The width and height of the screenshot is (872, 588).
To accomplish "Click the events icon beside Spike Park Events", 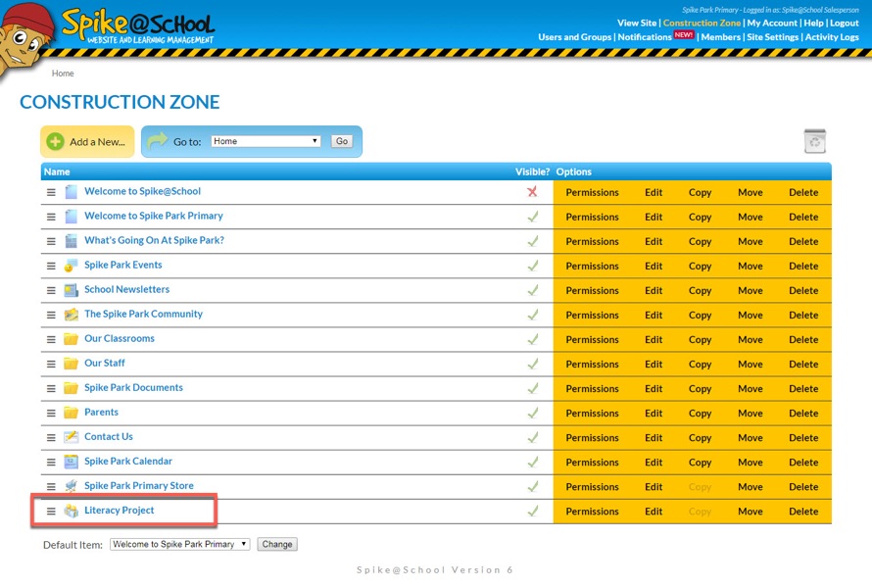I will (x=72, y=266).
